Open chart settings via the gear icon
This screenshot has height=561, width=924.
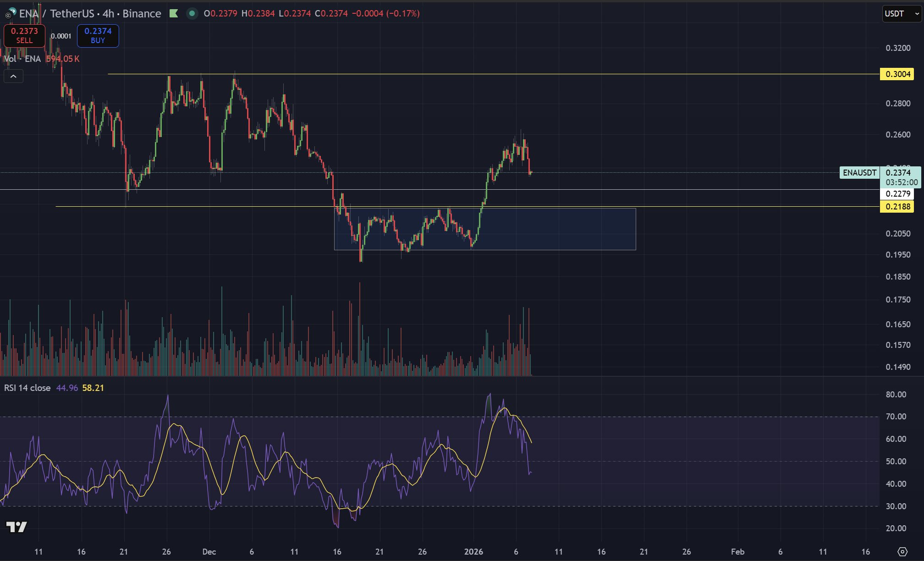pyautogui.click(x=902, y=551)
